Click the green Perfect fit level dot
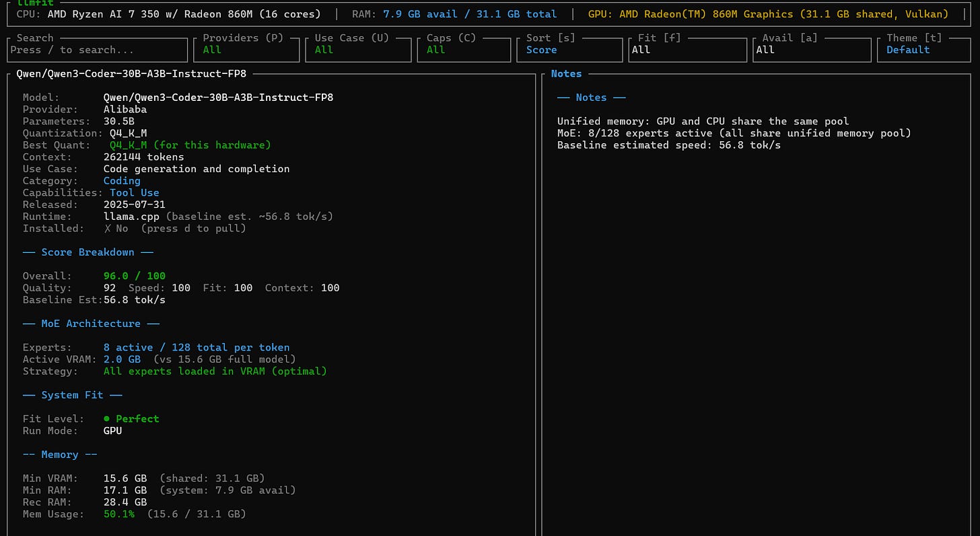The width and height of the screenshot is (980, 536). 106,419
